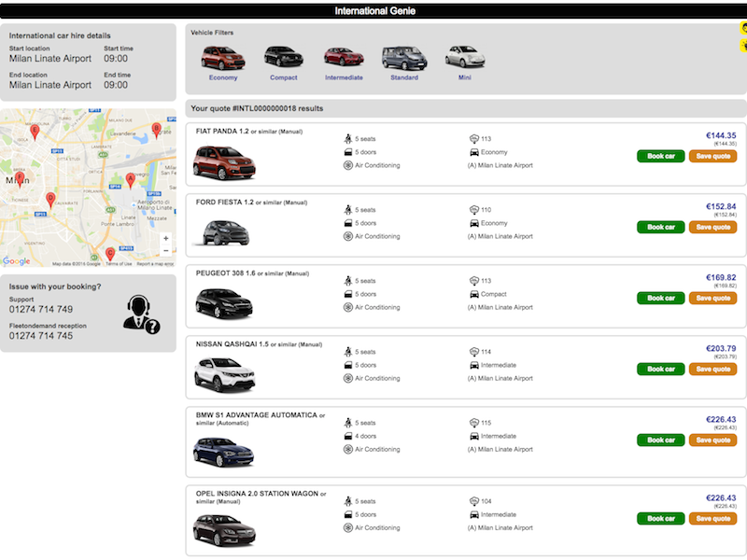Viewport: 747px width, 560px height.
Task: Open Terms of Use map link
Action: [x=119, y=264]
